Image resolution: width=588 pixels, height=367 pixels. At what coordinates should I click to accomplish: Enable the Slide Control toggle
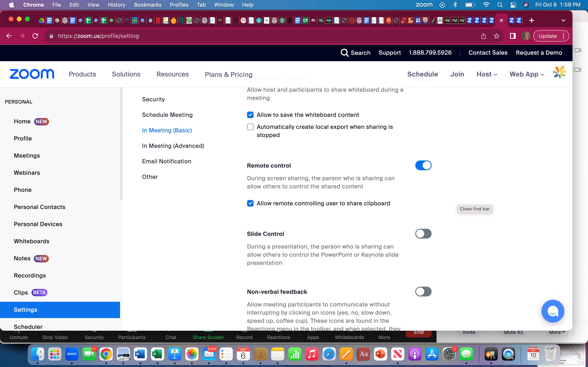point(423,234)
